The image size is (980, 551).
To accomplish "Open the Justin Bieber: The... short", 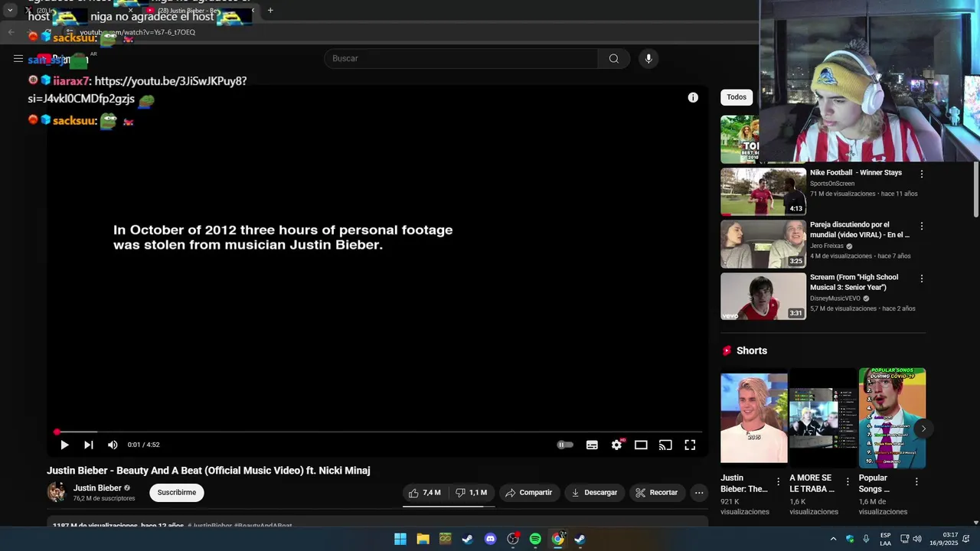I will pyautogui.click(x=753, y=418).
